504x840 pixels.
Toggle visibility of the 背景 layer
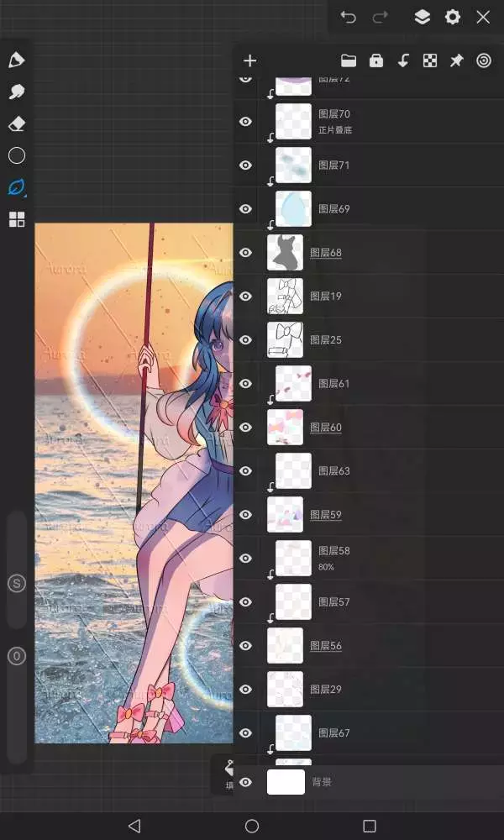tap(245, 782)
